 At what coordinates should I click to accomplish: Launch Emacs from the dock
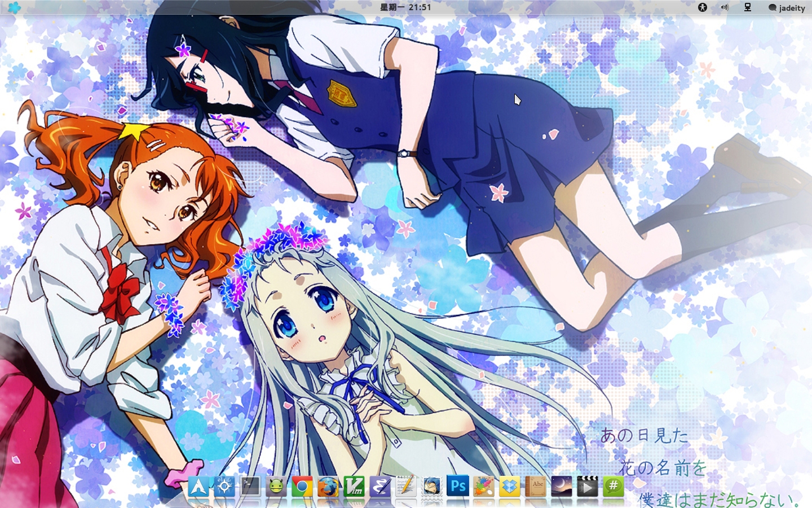click(x=380, y=487)
